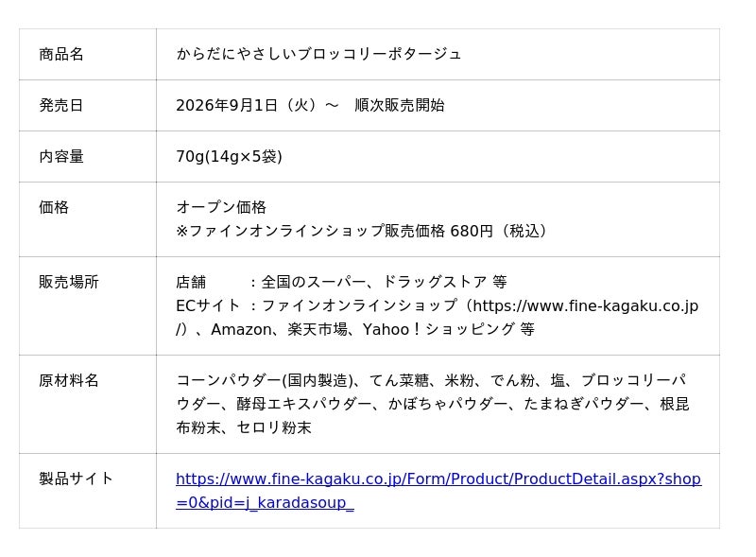Viewport: 756px width, 557px height.
Task: Click the =0&pid=j_karadasoup_ link portion
Action: [265, 502]
